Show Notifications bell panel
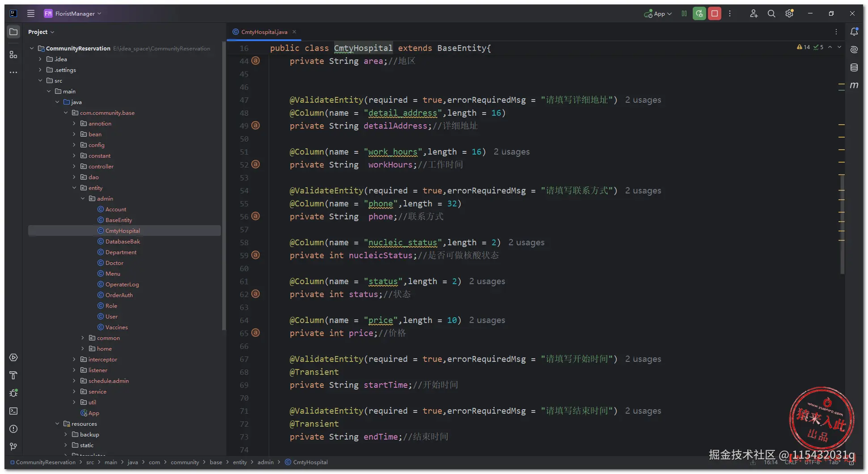868x474 pixels. pos(854,32)
